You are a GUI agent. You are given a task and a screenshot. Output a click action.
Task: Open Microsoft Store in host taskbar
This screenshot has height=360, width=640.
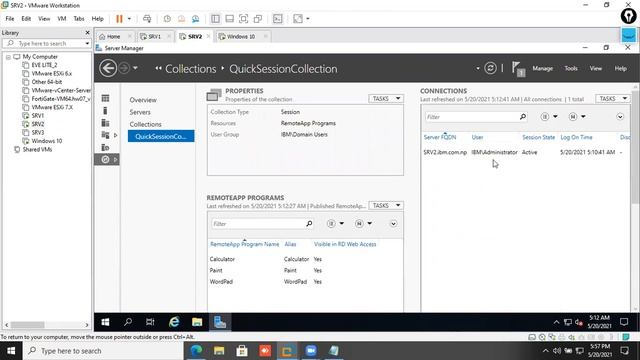242,351
